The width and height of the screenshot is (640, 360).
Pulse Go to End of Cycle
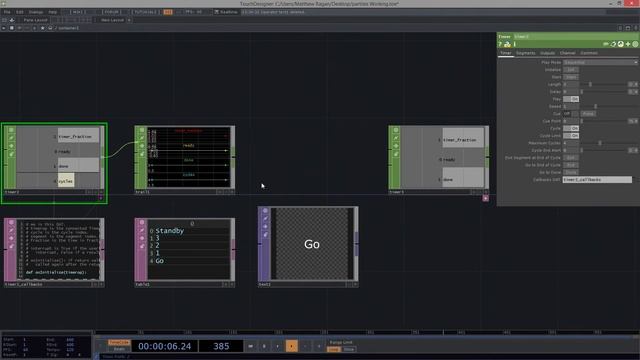click(571, 165)
